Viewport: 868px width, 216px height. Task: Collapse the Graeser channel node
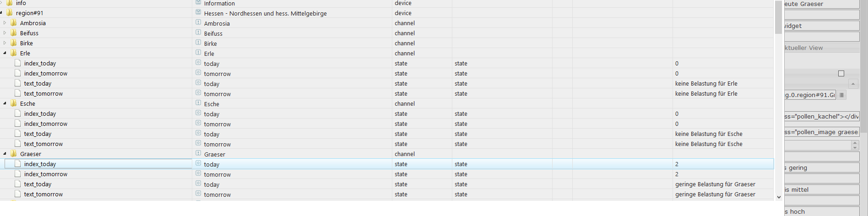(5, 154)
